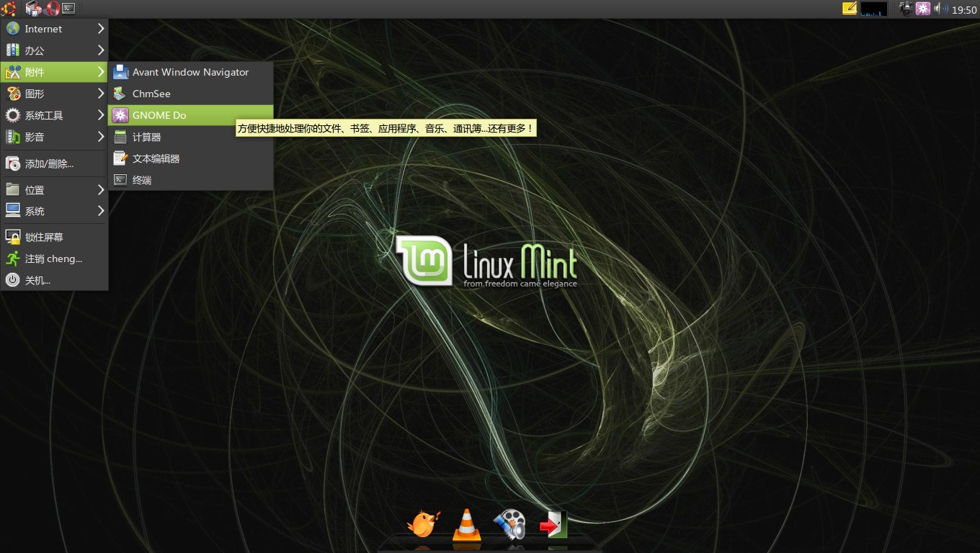Image resolution: width=980 pixels, height=553 pixels.
Task: Expand the 系统工具 submenu
Action: tap(55, 115)
